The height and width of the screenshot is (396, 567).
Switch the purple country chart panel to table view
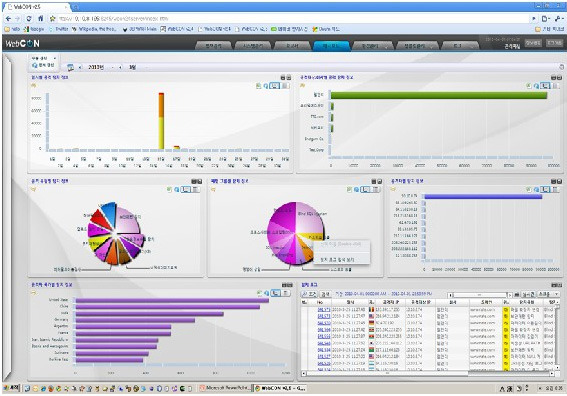pyautogui.click(x=286, y=293)
